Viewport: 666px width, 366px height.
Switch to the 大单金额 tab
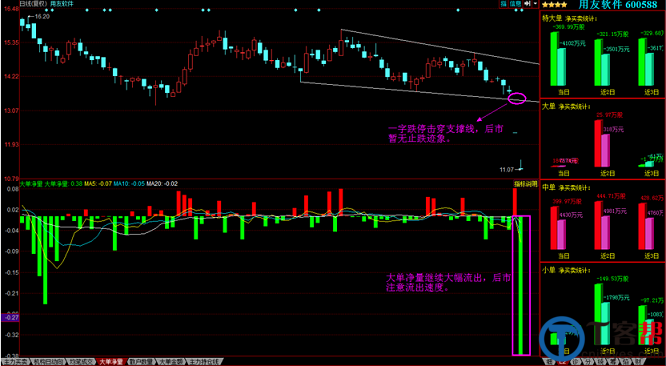pos(170,362)
